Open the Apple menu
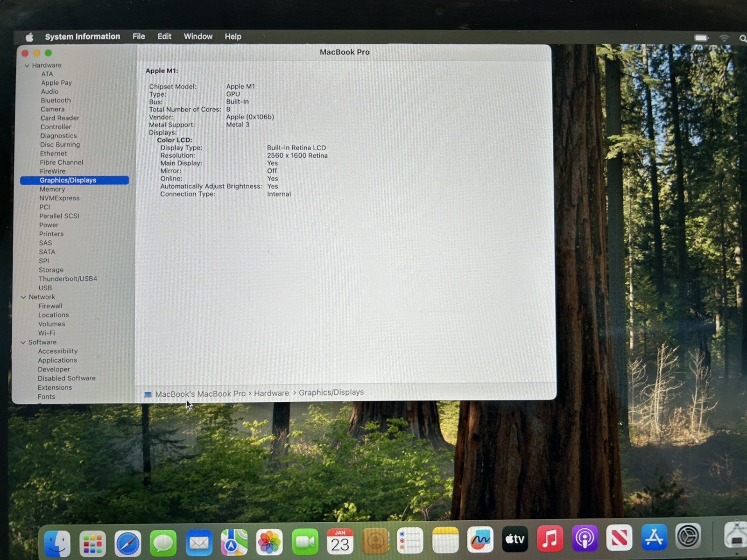The height and width of the screenshot is (560, 747). [29, 37]
